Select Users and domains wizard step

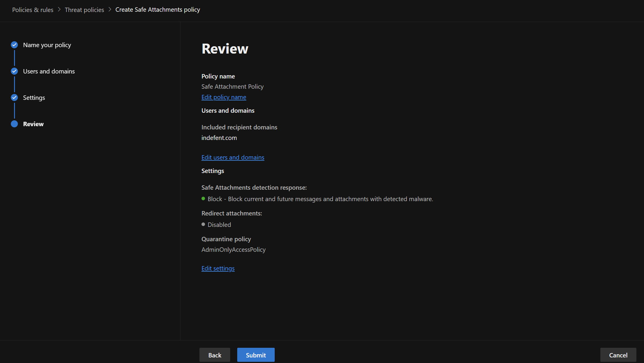coord(49,71)
